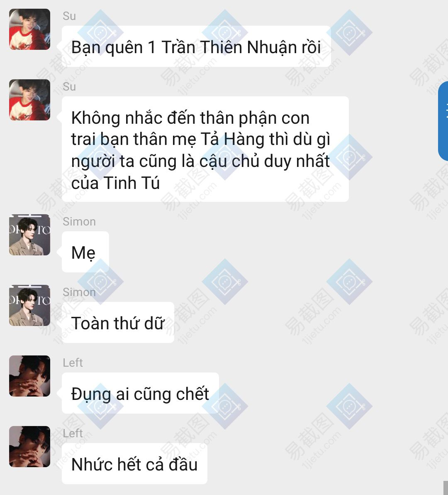Tap the "Đụng ai cũng chết" message bubble
Screen dimensions: 448x495
[x=140, y=393]
